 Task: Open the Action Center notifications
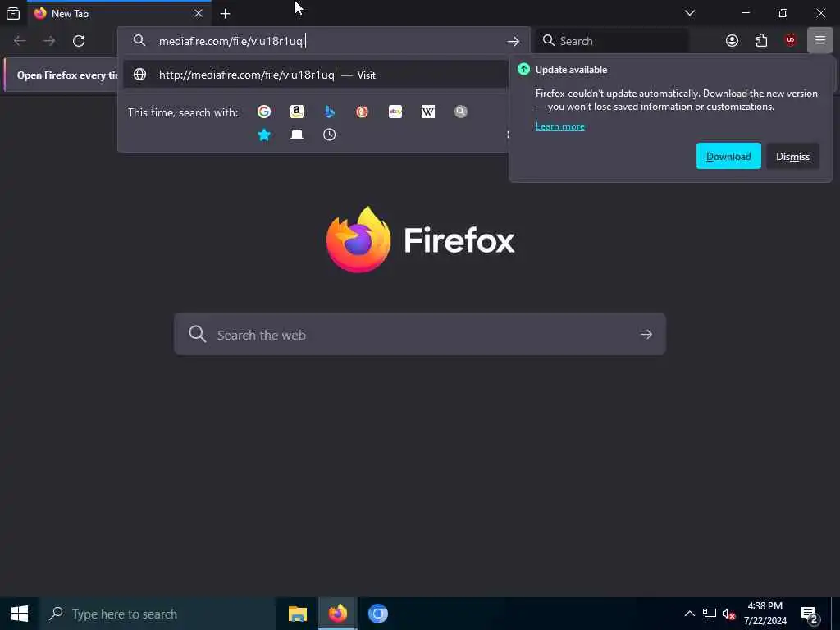[x=810, y=614]
